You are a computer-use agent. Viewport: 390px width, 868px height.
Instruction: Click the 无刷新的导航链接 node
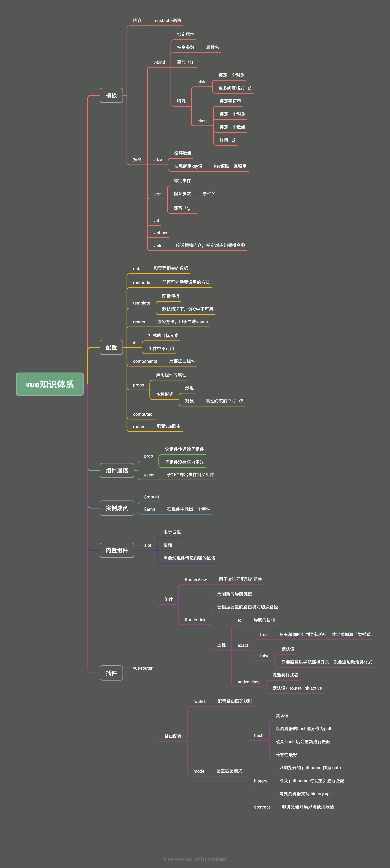235,594
